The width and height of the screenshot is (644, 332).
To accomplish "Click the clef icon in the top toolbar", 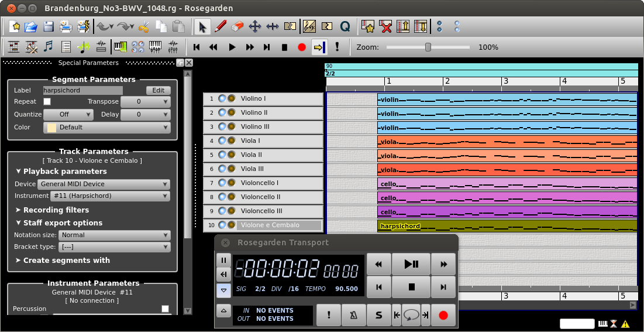I will [309, 27].
